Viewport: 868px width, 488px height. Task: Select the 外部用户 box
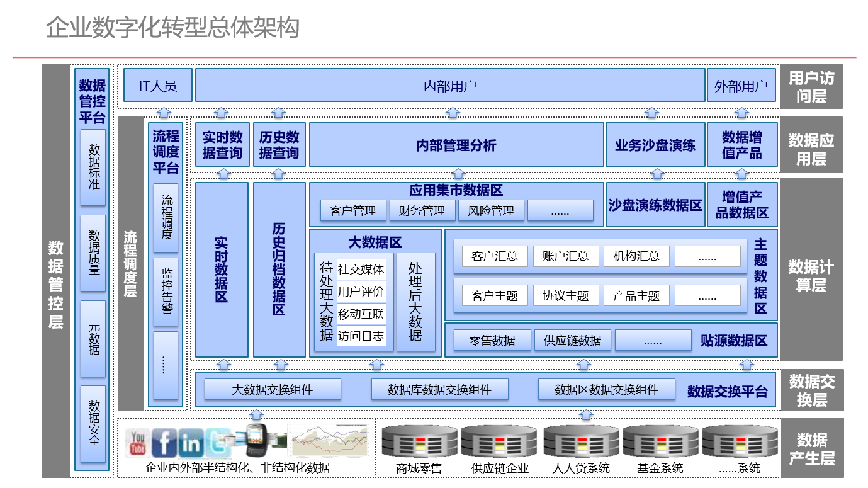[741, 85]
